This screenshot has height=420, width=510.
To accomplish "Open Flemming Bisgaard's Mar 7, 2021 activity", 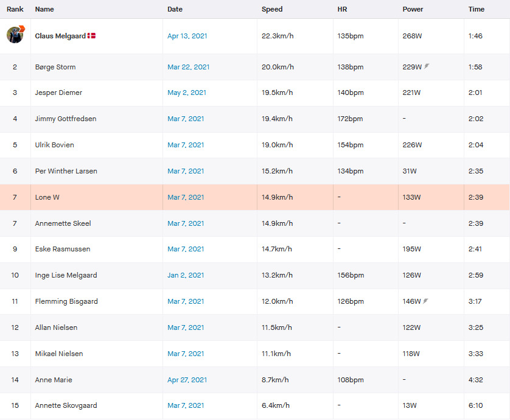I will tap(186, 301).
